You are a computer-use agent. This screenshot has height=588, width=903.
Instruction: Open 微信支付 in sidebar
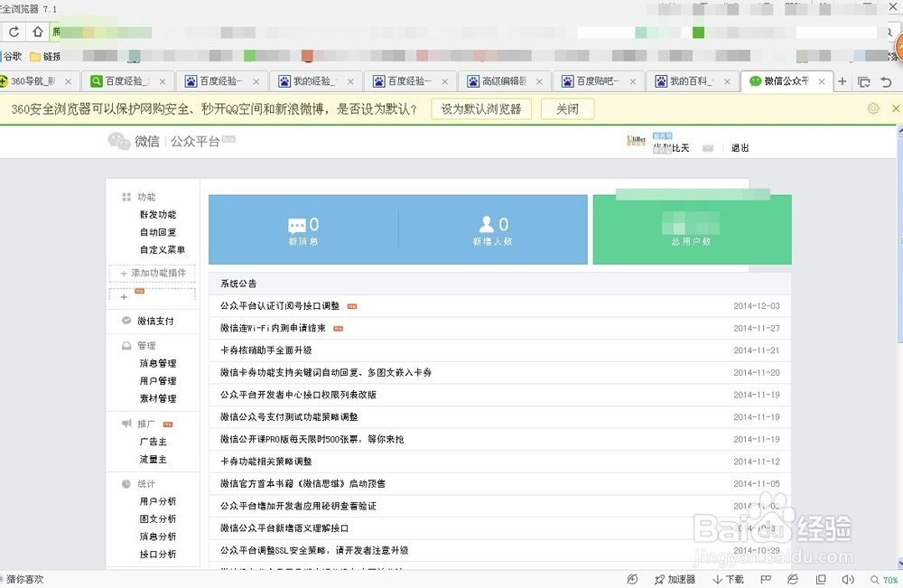coord(155,321)
